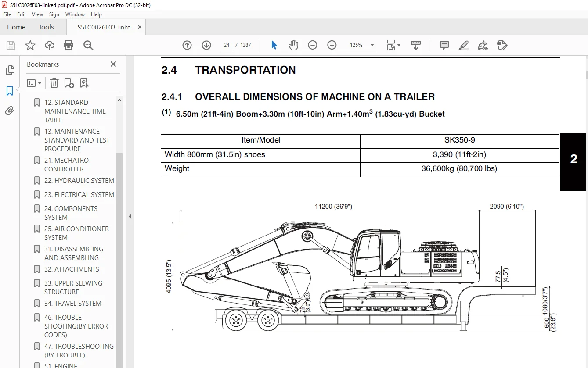This screenshot has height=368, width=588.
Task: Open bookmark 25. Air Conditioner System
Action: pyautogui.click(x=76, y=233)
